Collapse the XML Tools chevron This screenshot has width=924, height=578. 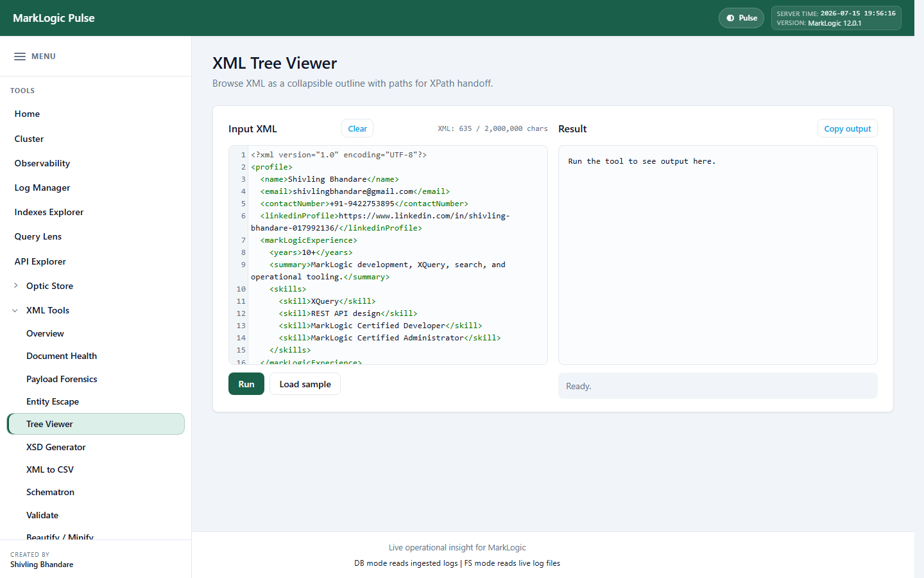[15, 310]
